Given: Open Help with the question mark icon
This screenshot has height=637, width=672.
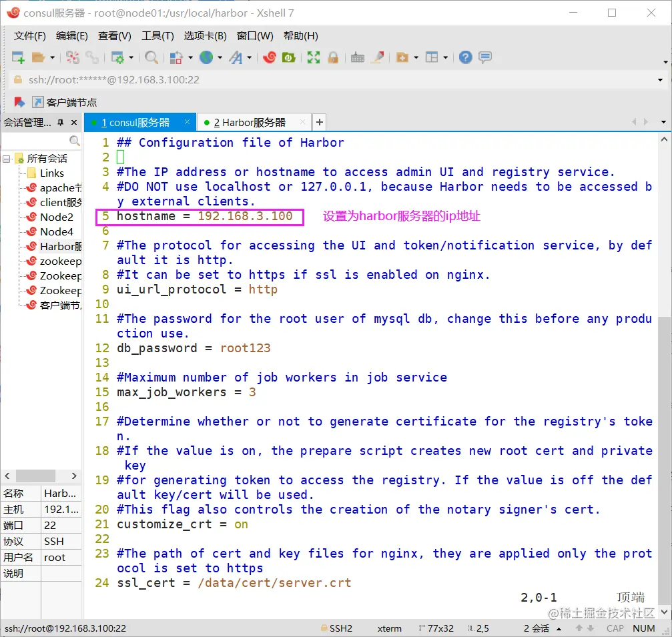Looking at the screenshot, I should click(465, 57).
